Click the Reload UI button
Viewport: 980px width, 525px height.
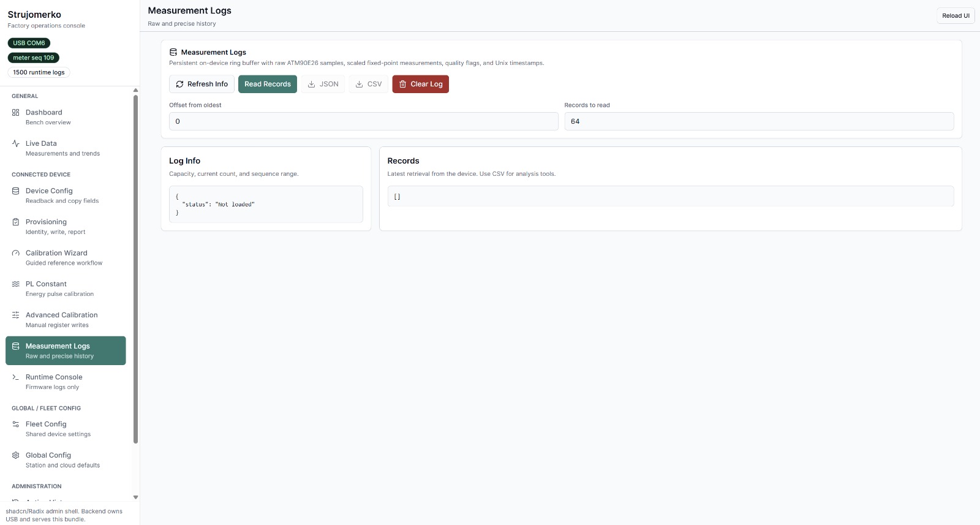(956, 16)
